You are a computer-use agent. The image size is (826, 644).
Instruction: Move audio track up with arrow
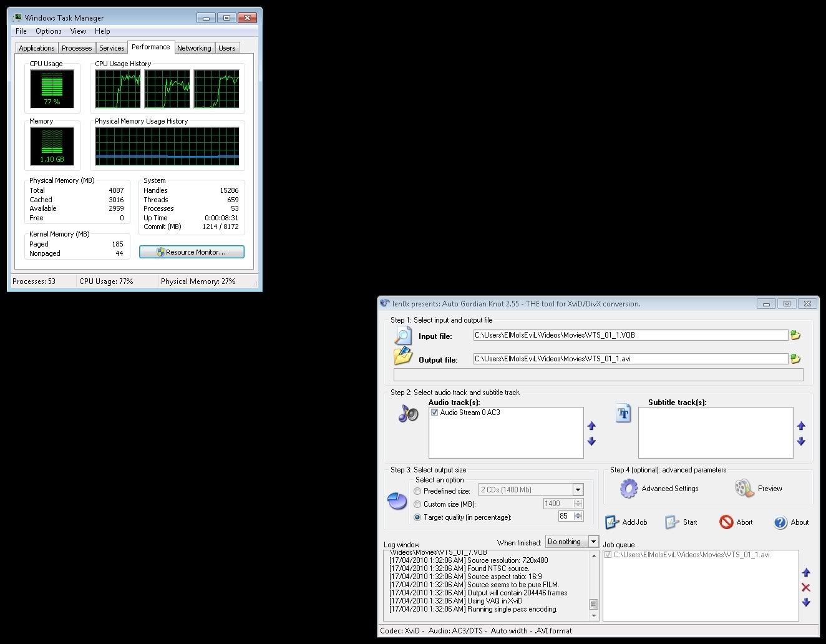click(591, 426)
